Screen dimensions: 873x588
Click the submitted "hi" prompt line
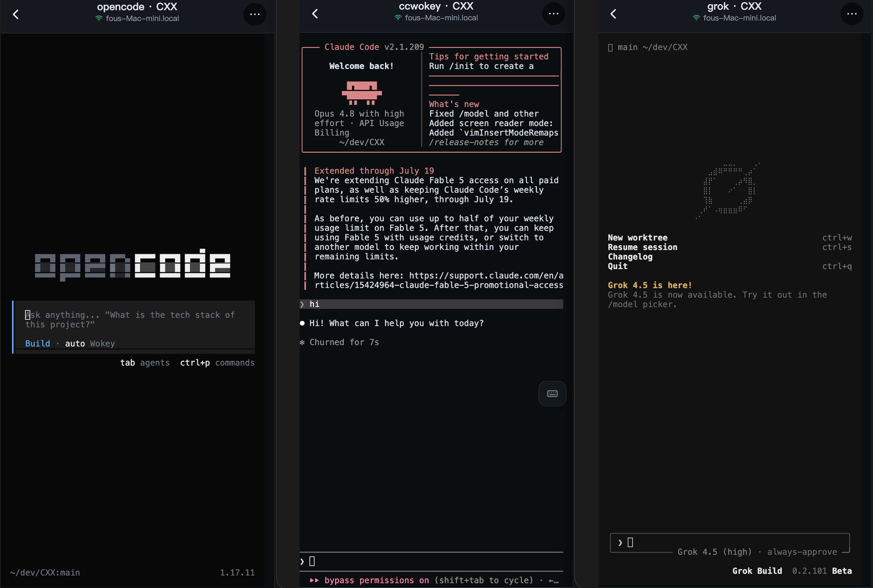(x=432, y=304)
